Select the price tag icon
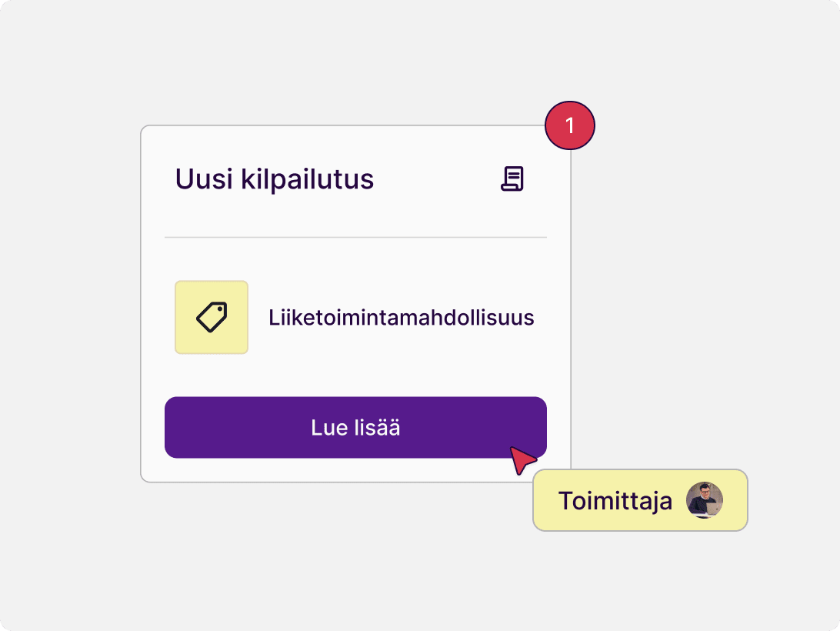840x631 pixels. coord(212,317)
